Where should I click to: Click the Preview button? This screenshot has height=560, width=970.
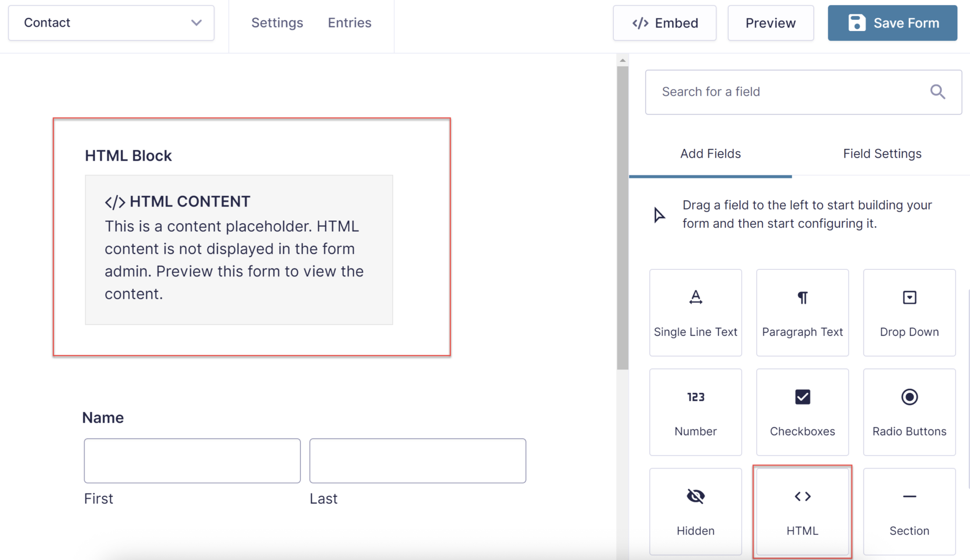coord(770,23)
